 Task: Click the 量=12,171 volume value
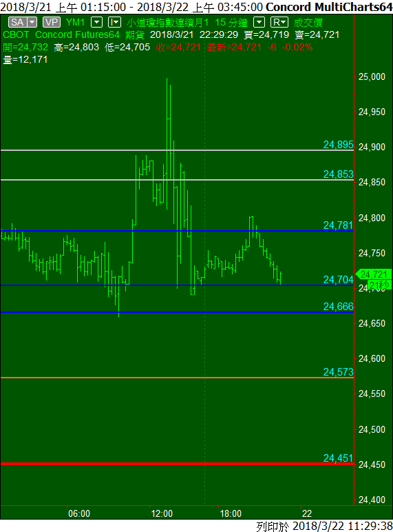[x=25, y=60]
